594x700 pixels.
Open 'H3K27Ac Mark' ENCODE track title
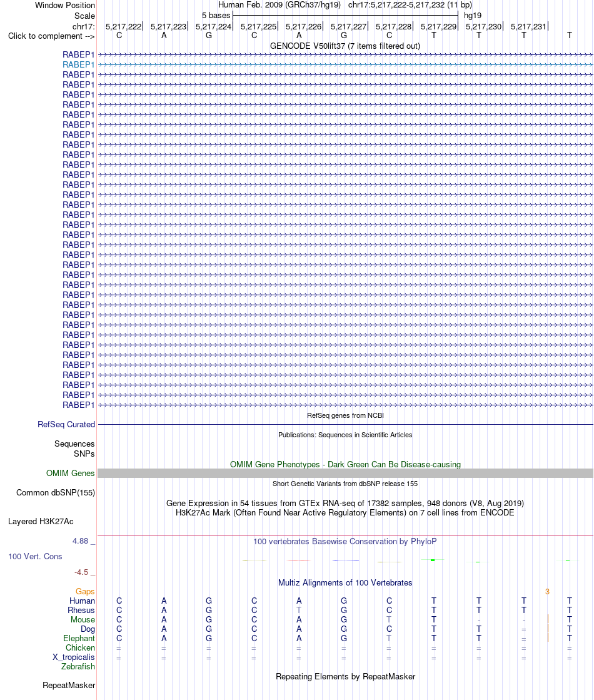345,512
